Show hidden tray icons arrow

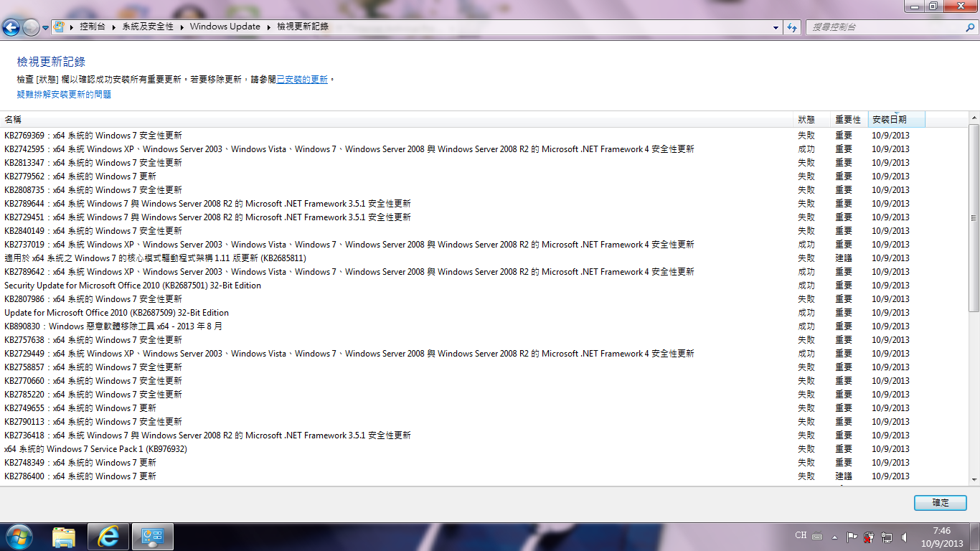[834, 537]
